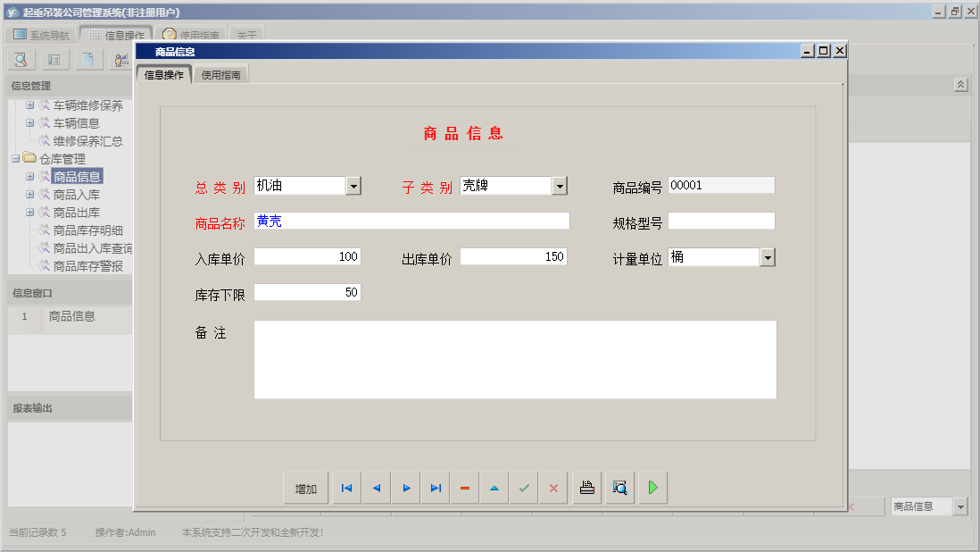
Task: Jump to the last record
Action: (436, 487)
